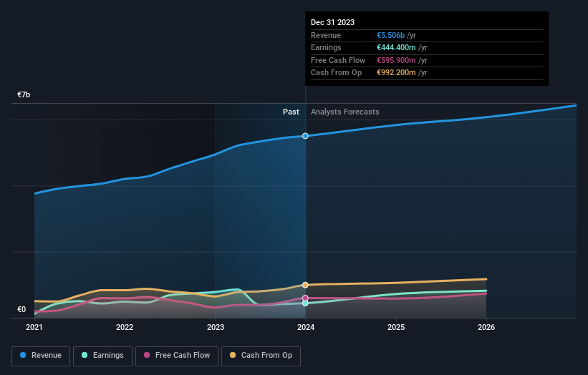Click the Past label on the chart
The image size is (588, 375).
tap(291, 112)
